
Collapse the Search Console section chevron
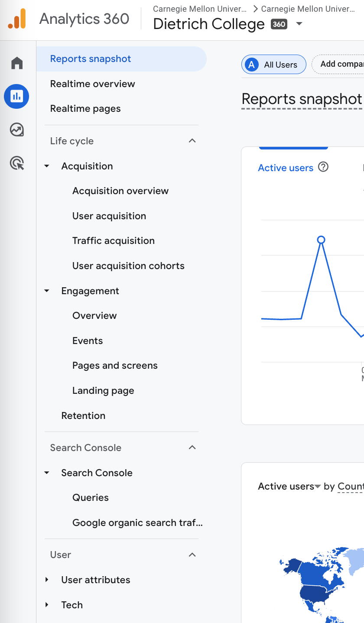192,448
